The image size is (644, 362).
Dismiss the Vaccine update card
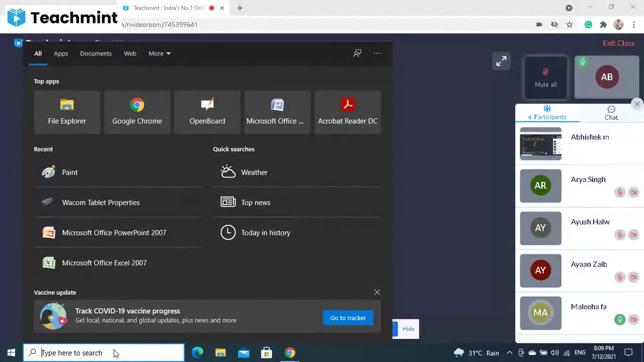tap(377, 292)
